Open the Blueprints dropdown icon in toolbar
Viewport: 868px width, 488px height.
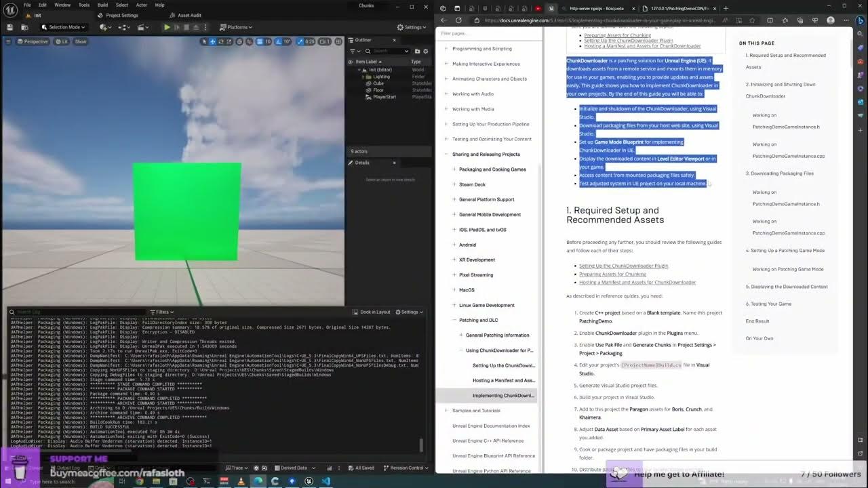[124, 27]
